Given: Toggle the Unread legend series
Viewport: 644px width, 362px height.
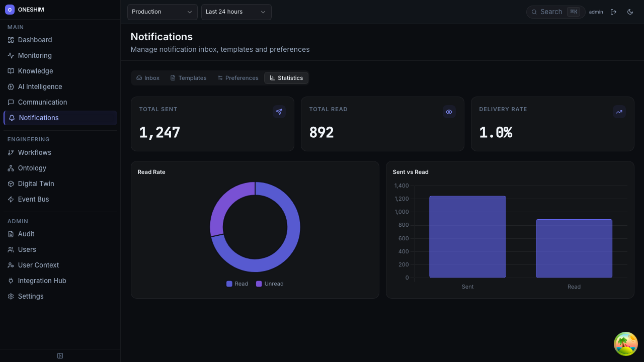Looking at the screenshot, I should tap(270, 284).
